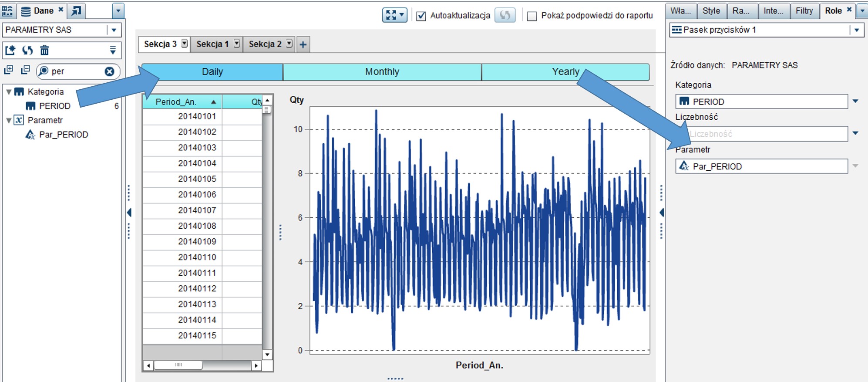This screenshot has height=382, width=868.
Task: Click the manual refresh icon beside Autoaktualizacja
Action: [505, 15]
